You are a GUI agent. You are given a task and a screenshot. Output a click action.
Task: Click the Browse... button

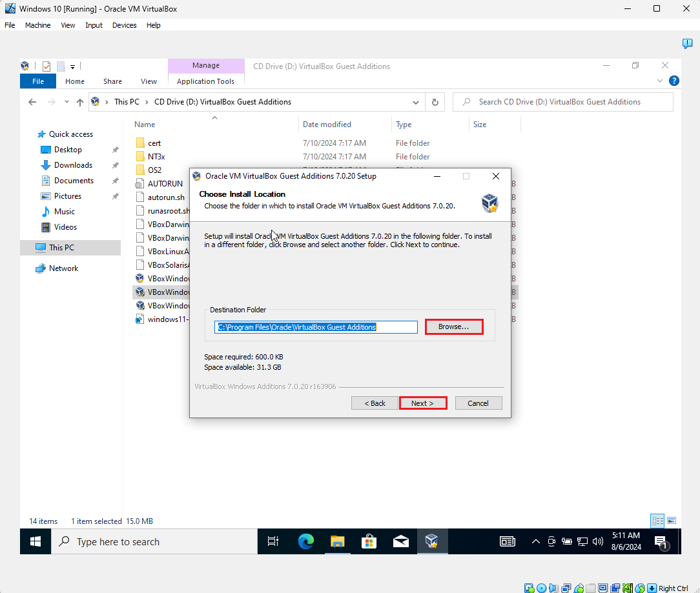tap(453, 327)
